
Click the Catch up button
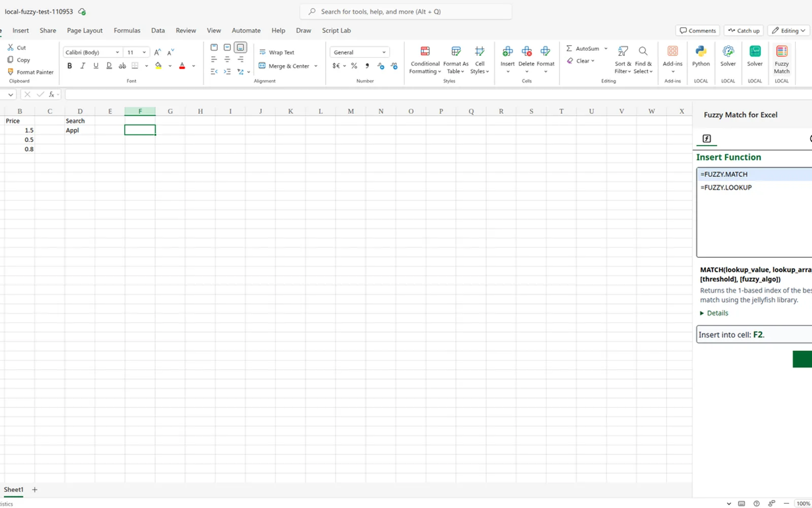pos(743,30)
